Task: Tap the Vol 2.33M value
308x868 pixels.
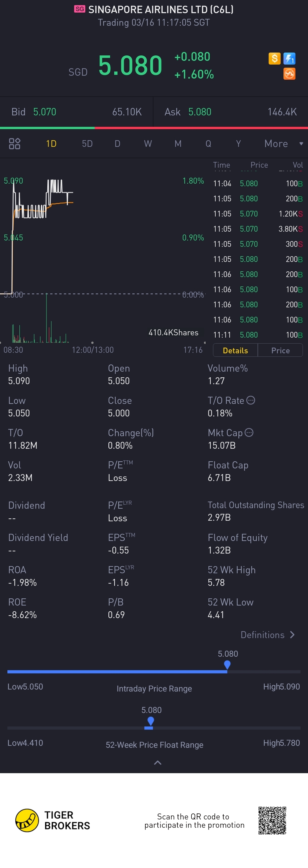Action: 20,478
